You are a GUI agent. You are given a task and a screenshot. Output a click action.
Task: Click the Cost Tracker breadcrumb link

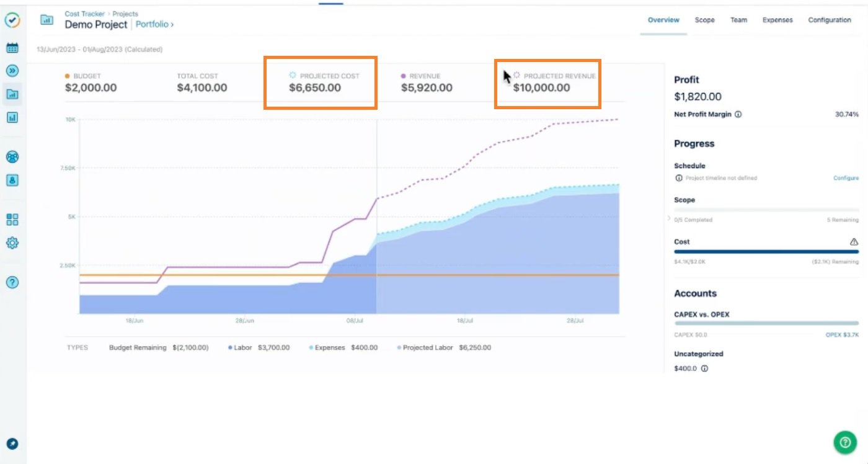(84, 14)
